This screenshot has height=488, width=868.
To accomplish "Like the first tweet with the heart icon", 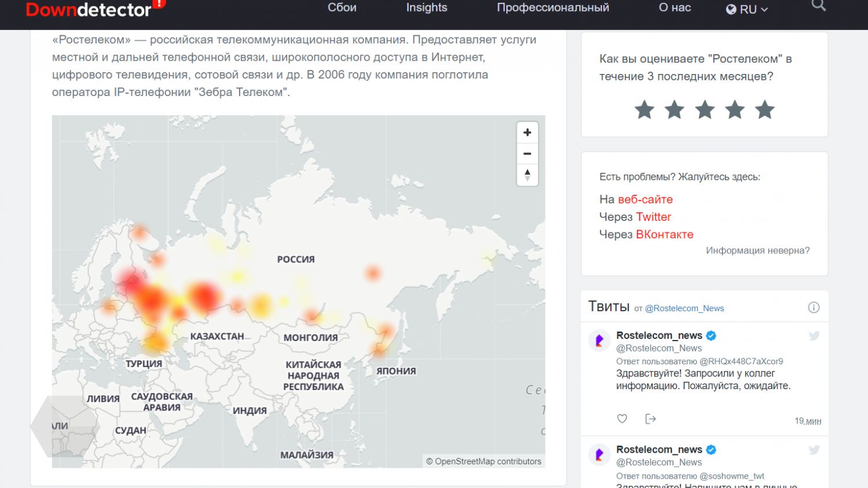I will point(622,419).
